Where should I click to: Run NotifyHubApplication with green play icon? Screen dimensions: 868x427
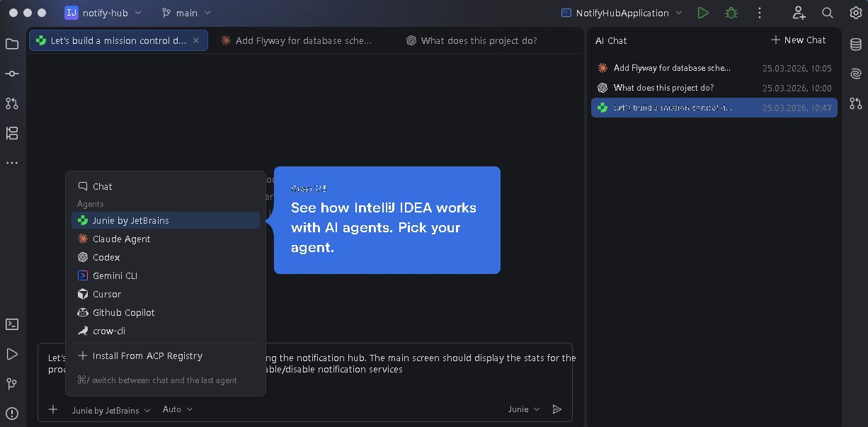point(703,13)
